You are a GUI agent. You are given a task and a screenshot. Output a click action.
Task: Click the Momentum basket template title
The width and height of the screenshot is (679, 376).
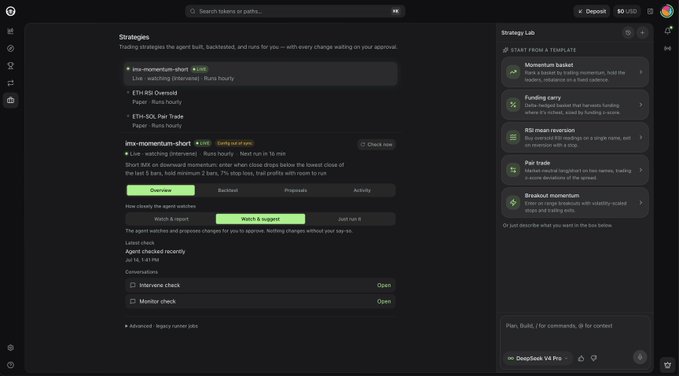click(x=549, y=65)
